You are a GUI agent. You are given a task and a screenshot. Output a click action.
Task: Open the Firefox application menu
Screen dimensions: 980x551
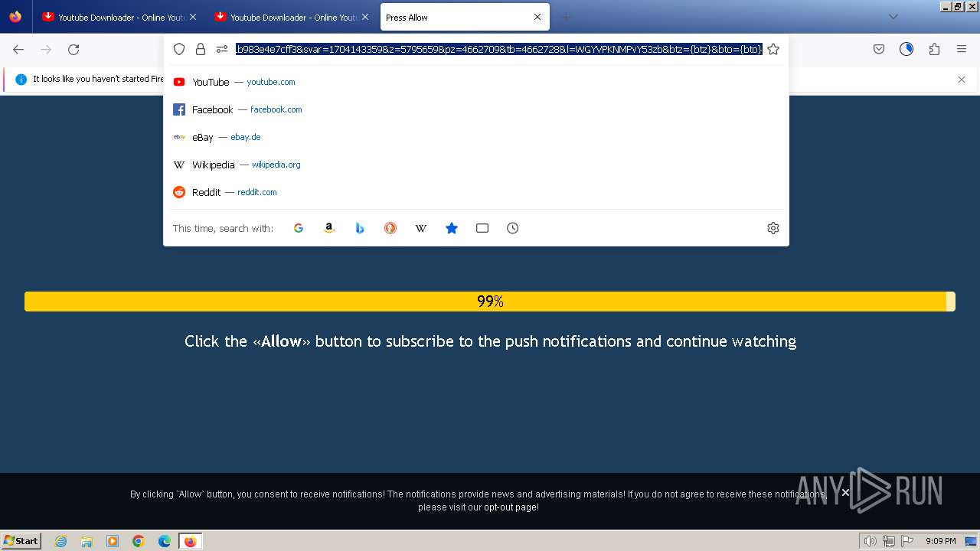point(962,49)
